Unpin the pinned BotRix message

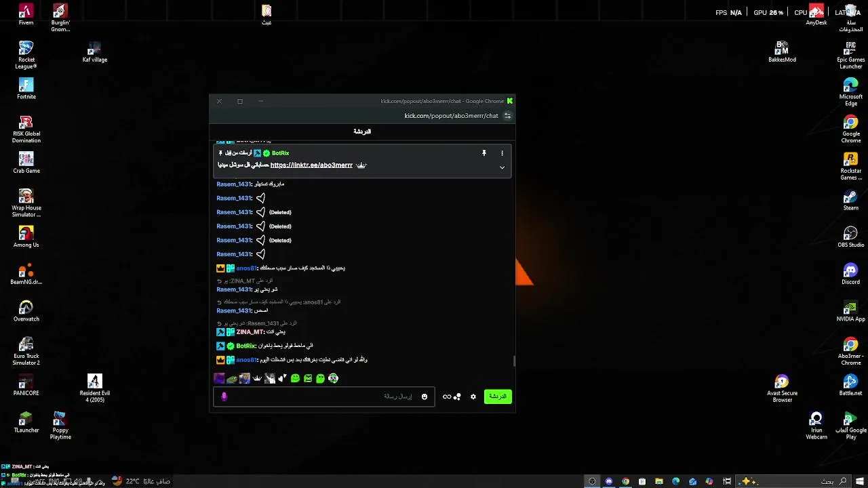pyautogui.click(x=484, y=153)
